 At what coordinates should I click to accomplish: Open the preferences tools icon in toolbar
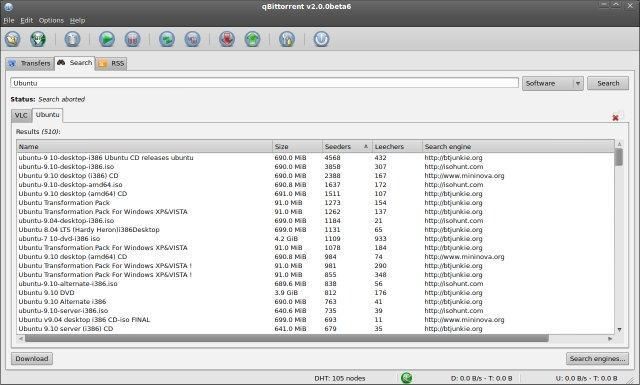pos(287,39)
